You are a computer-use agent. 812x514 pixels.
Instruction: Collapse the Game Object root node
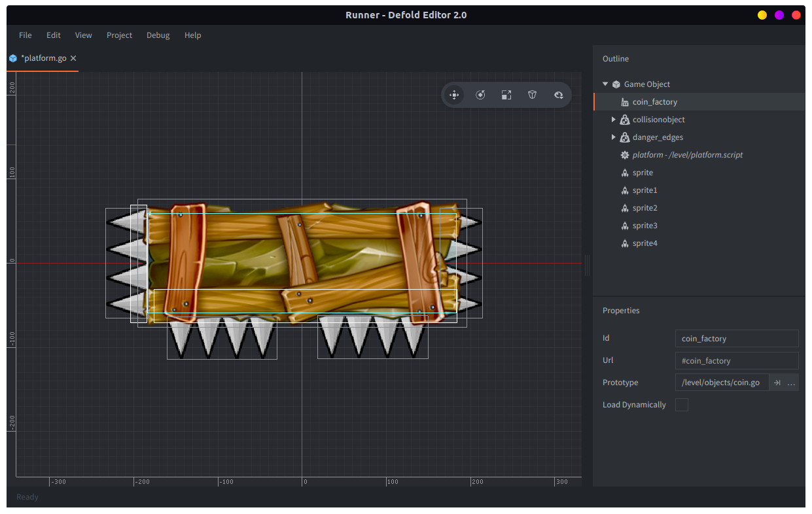605,84
